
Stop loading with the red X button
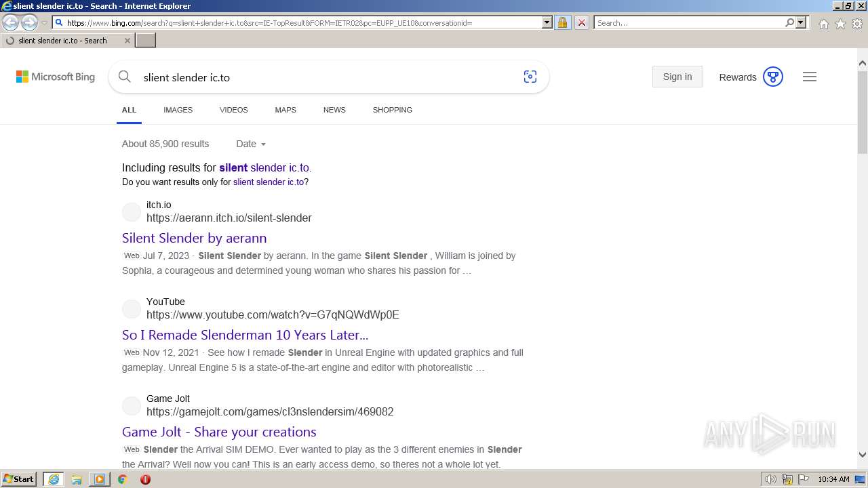582,22
